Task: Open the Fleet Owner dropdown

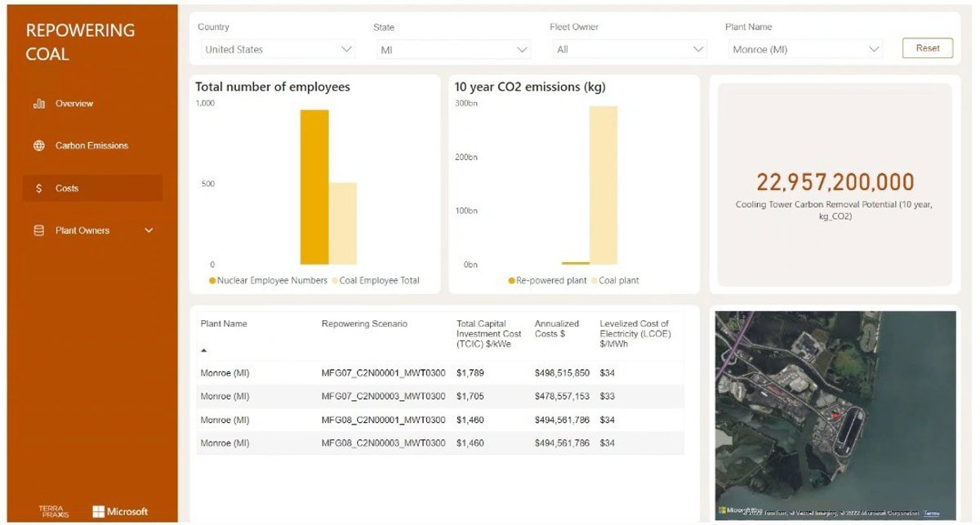Action: pos(628,50)
